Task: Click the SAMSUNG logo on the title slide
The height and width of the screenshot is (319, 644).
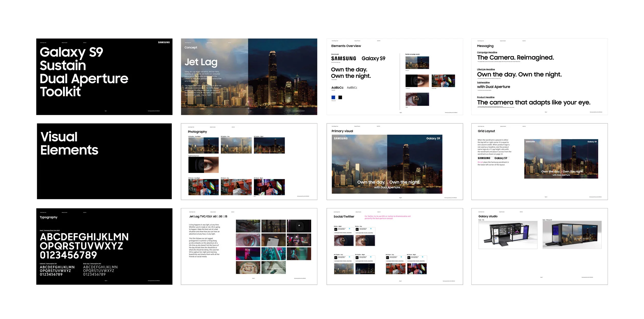Action: (164, 42)
